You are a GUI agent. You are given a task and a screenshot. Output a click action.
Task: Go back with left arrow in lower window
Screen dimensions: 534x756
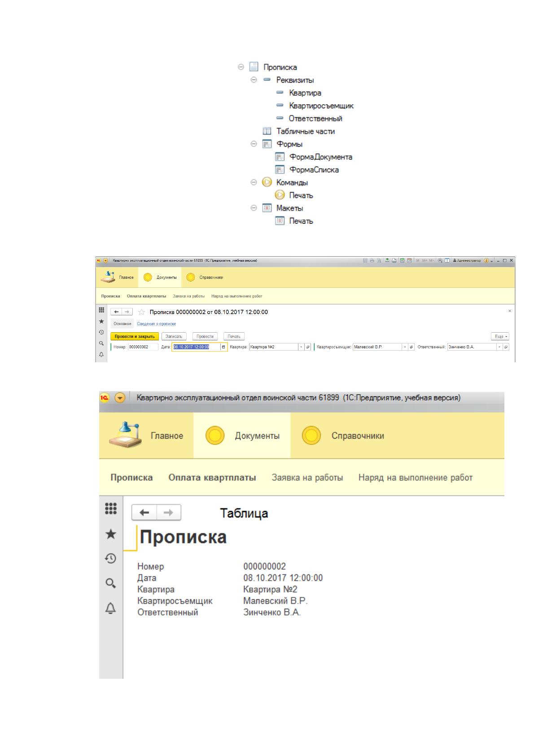[144, 512]
